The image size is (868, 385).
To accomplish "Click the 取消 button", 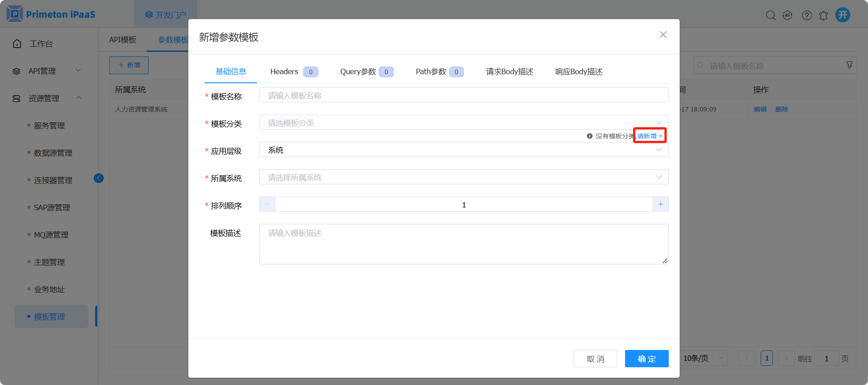I will (595, 359).
